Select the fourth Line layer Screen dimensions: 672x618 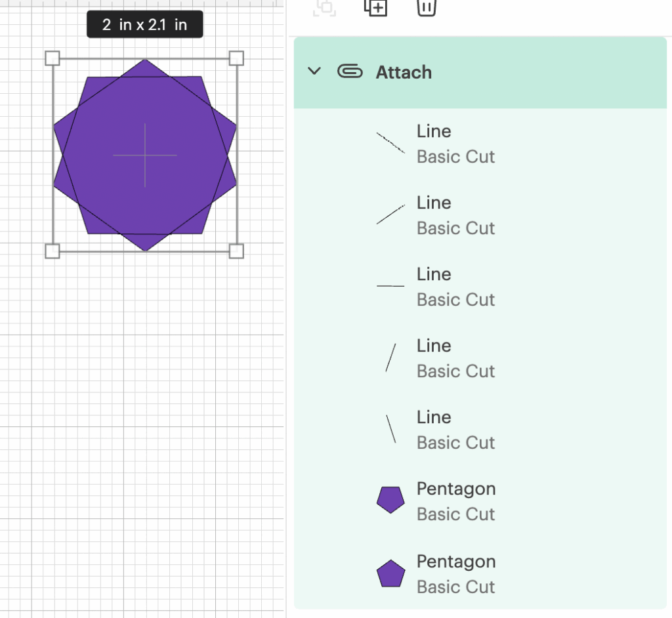point(390,358)
